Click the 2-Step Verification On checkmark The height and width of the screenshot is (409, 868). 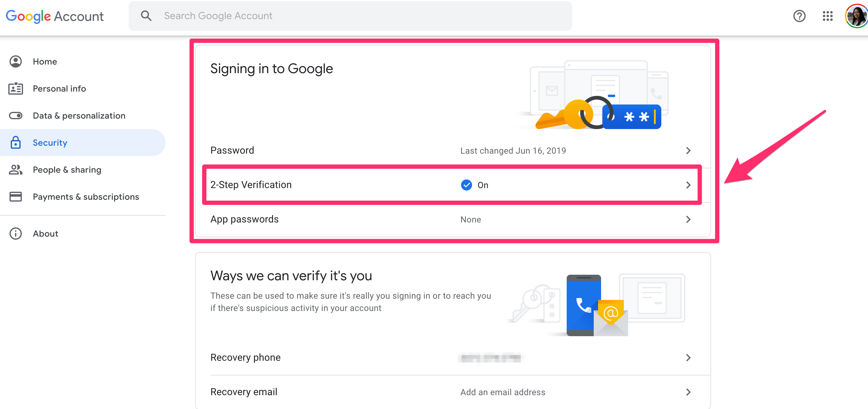coord(466,185)
